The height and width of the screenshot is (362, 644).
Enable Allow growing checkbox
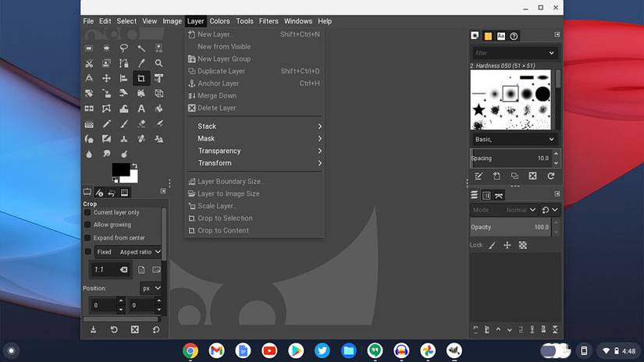pyautogui.click(x=87, y=225)
